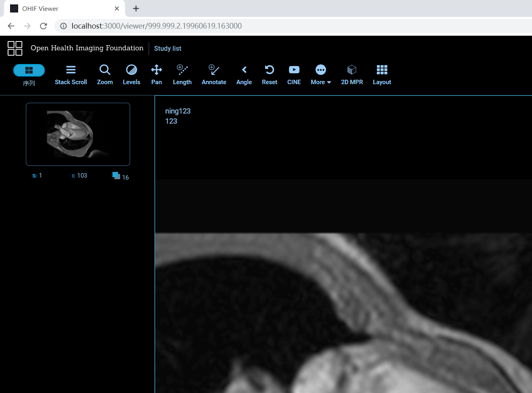Select the Annotate tool
532x393 pixels.
click(x=214, y=74)
